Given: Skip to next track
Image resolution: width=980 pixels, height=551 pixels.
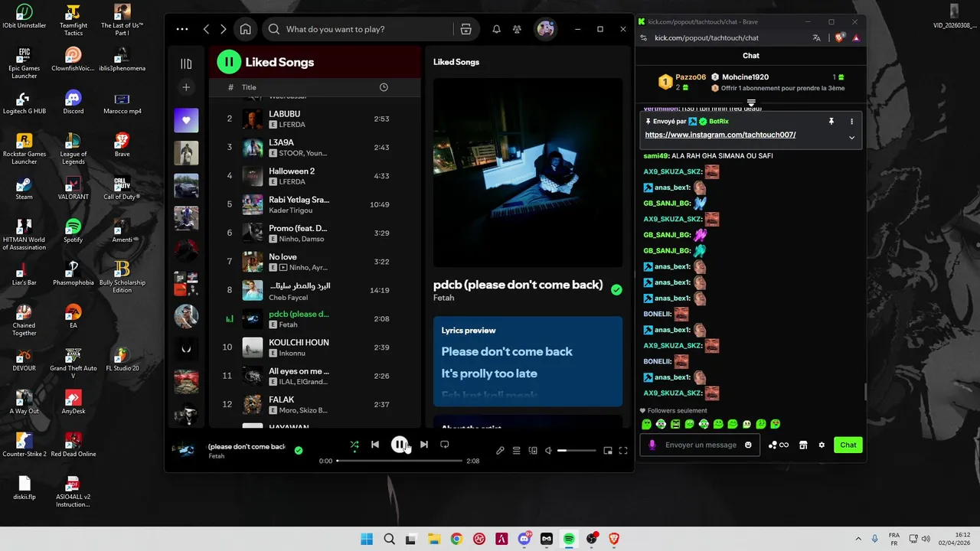Looking at the screenshot, I should click(x=424, y=445).
